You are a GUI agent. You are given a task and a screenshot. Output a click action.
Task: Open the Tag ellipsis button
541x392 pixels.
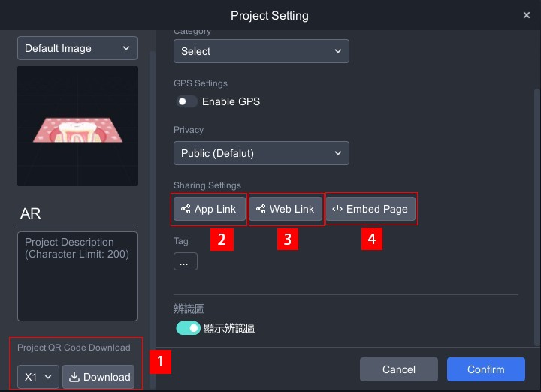pyautogui.click(x=184, y=262)
